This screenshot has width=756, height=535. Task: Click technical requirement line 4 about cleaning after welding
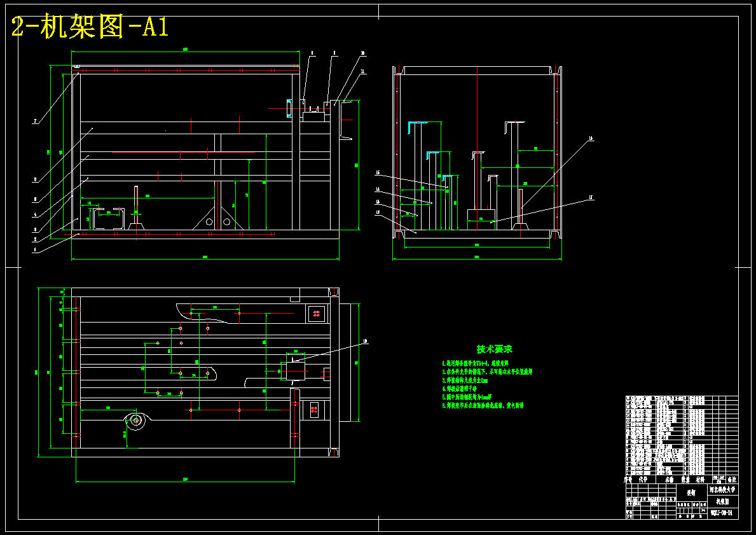click(459, 389)
